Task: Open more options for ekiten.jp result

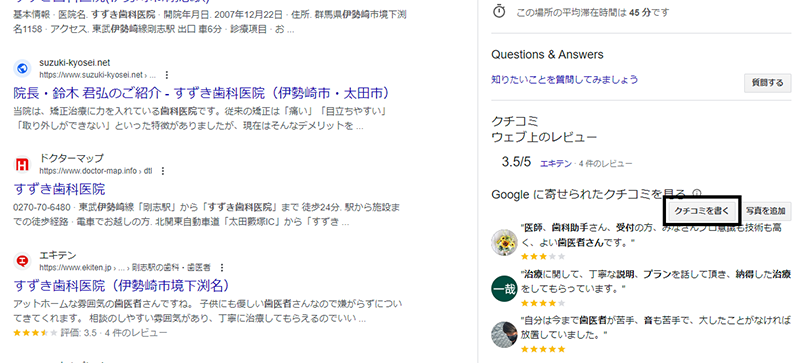Action: 221,267
